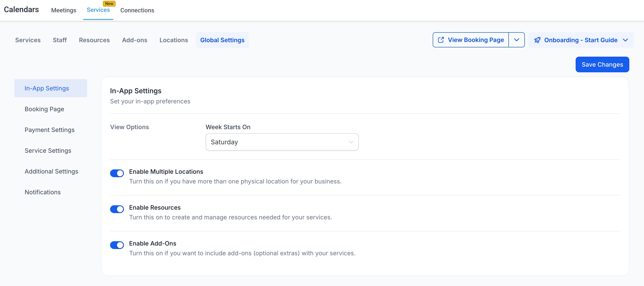The image size is (644, 286).
Task: Expand the Onboarding Start Guide chevron
Action: pos(625,40)
